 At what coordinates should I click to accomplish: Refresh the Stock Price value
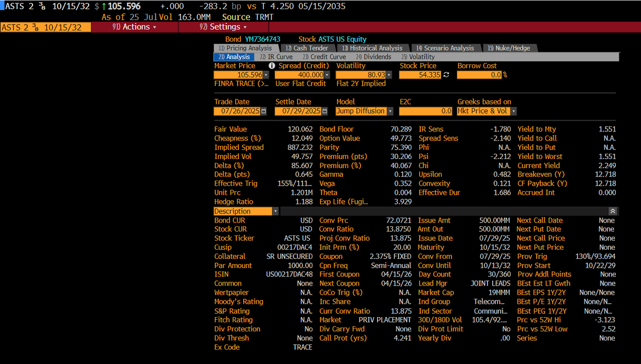[446, 75]
